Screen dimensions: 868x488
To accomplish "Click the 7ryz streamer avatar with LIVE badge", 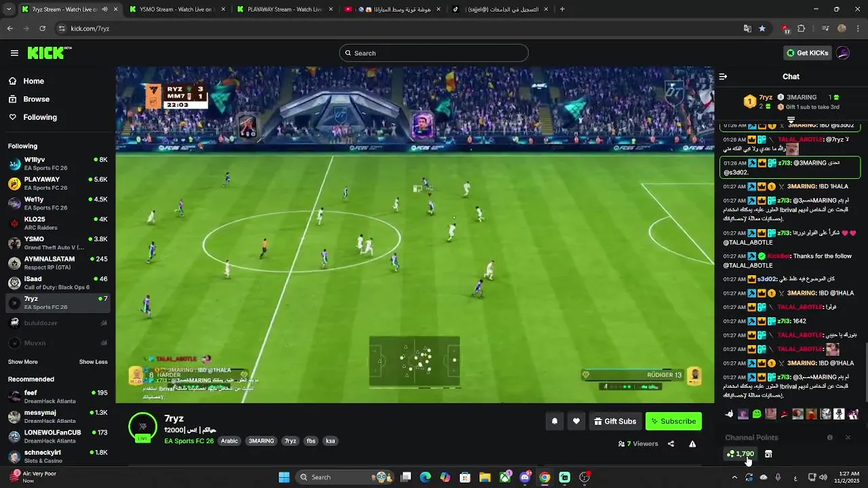I will click(142, 428).
